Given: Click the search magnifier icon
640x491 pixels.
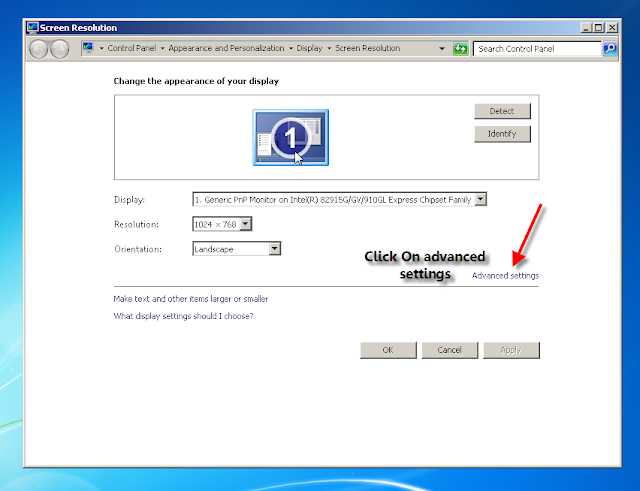Looking at the screenshot, I should click(610, 49).
